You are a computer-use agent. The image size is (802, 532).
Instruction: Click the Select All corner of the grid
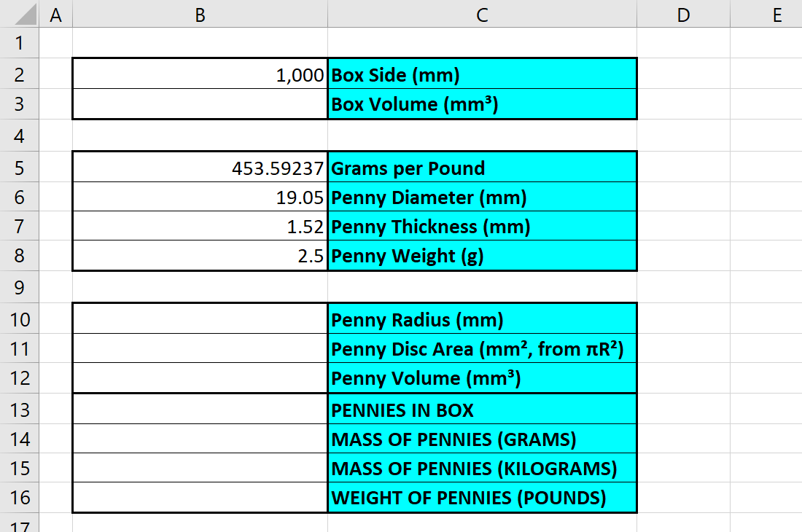(x=19, y=14)
